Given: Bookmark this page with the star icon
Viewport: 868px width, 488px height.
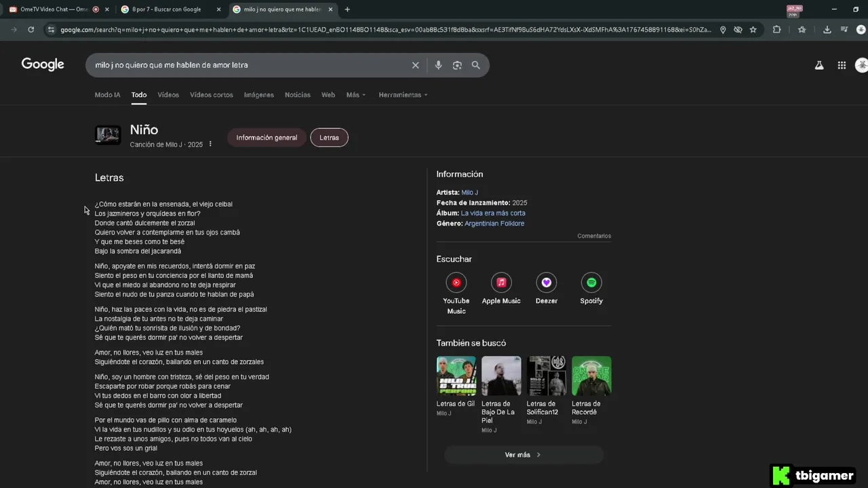Looking at the screenshot, I should pyautogui.click(x=753, y=30).
